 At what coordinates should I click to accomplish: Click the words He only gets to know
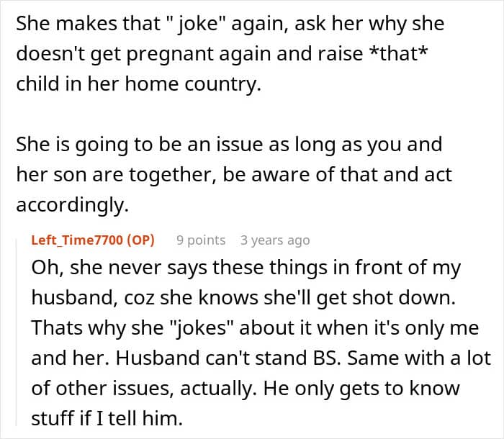361,389
